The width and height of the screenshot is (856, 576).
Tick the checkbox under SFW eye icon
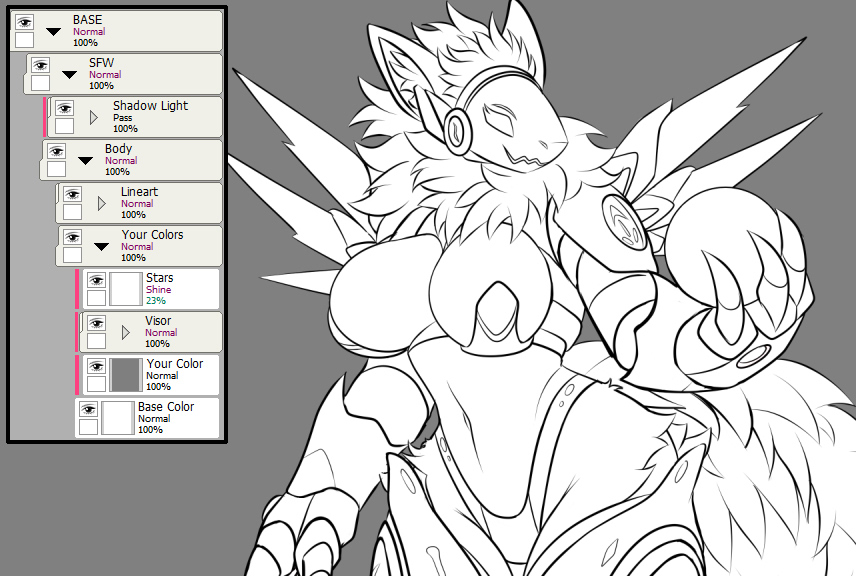(40, 83)
